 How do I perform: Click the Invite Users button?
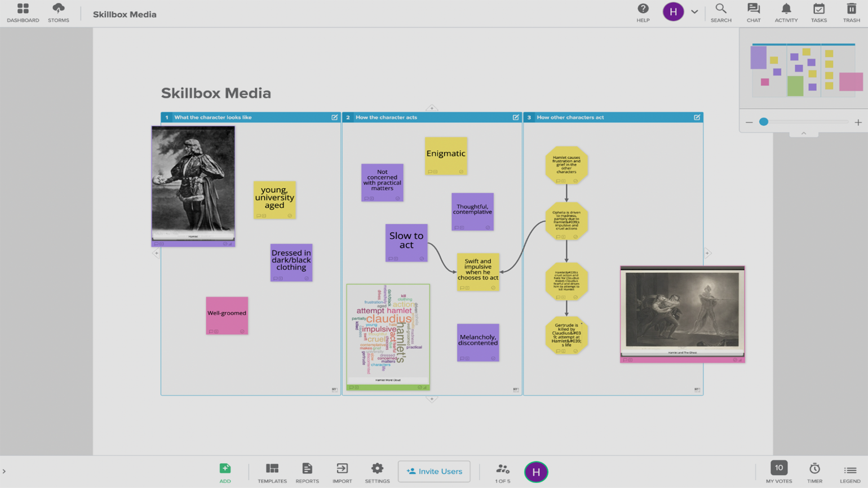(x=434, y=471)
